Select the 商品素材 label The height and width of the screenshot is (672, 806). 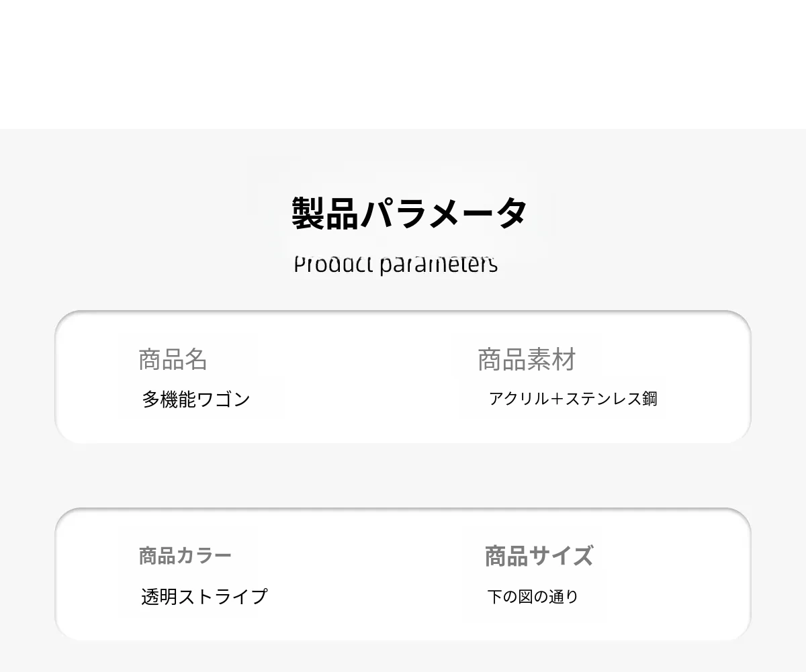pos(527,360)
